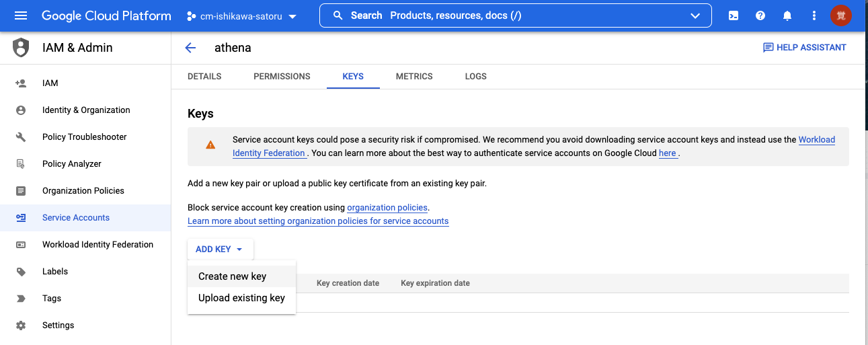Image resolution: width=868 pixels, height=345 pixels.
Task: Open the organization policies link
Action: [387, 208]
